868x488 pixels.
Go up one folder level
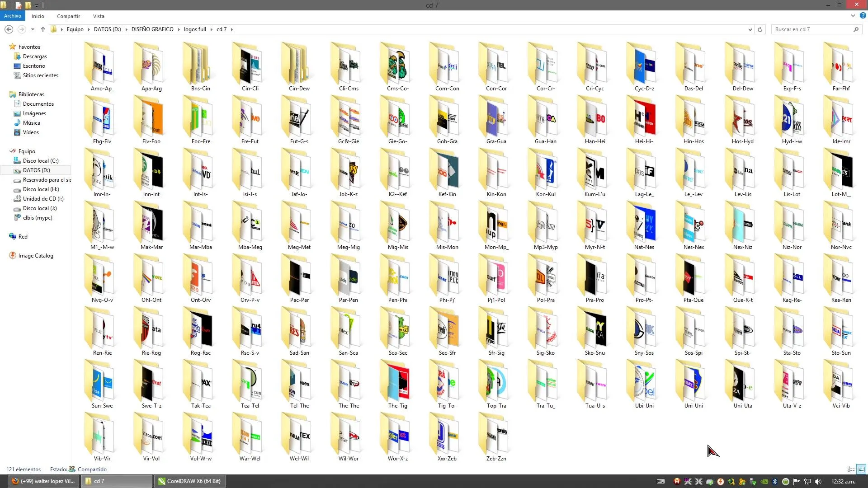43,29
